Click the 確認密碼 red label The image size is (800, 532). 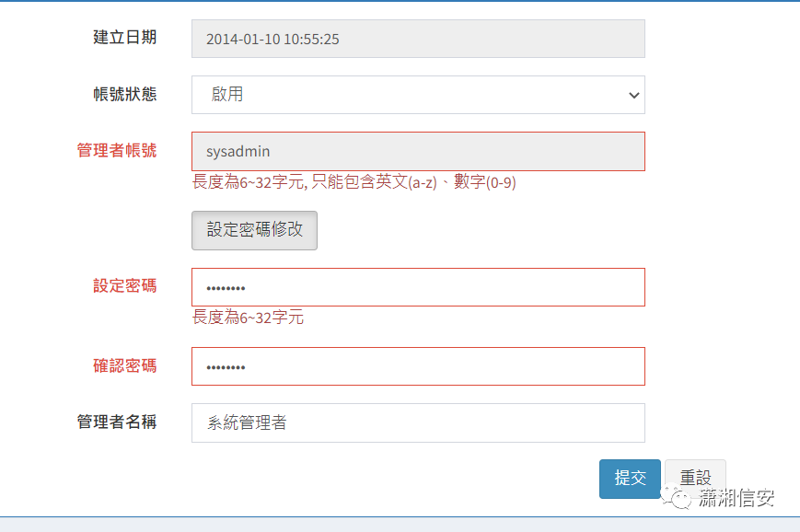[x=124, y=365]
